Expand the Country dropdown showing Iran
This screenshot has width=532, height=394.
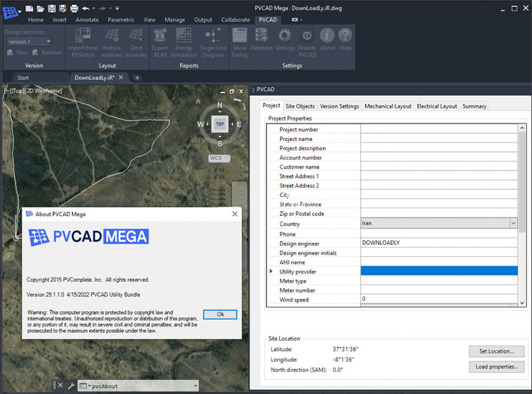[513, 223]
